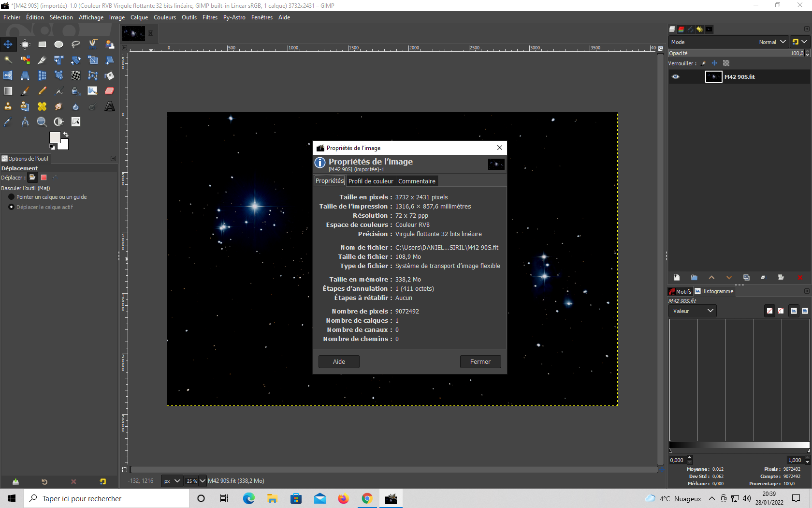Open the Filtres menu
This screenshot has width=812, height=508.
210,17
